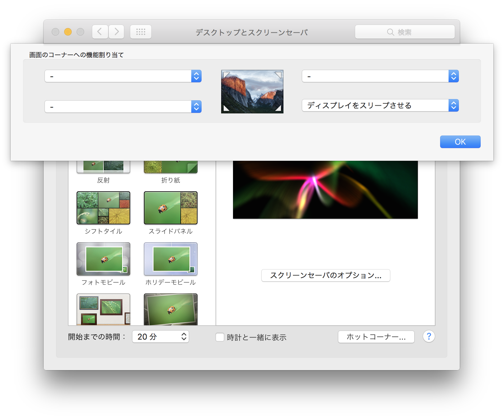Select the シフトタイル screen saver thumbnail

[x=103, y=208]
